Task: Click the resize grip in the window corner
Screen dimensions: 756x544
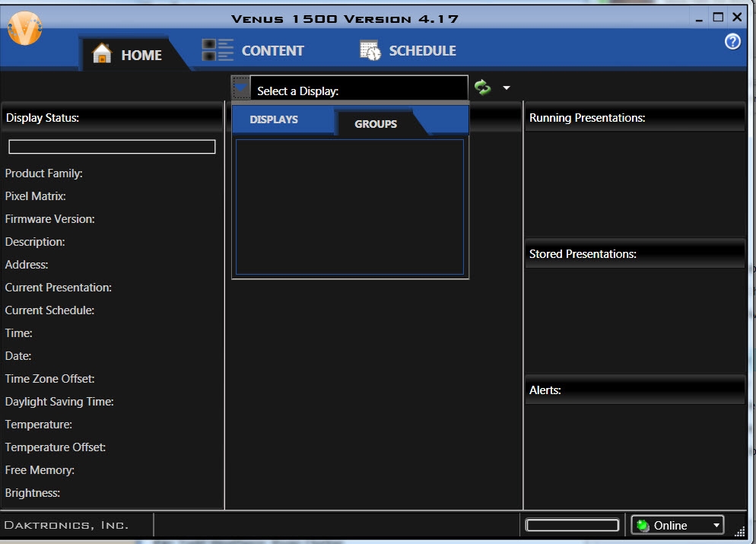Action: [739, 532]
